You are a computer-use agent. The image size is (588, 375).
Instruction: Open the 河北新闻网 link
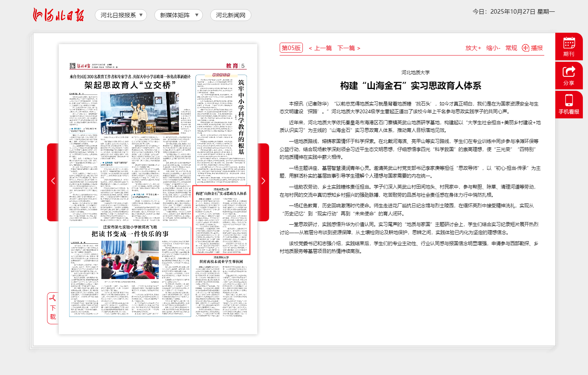(x=230, y=15)
